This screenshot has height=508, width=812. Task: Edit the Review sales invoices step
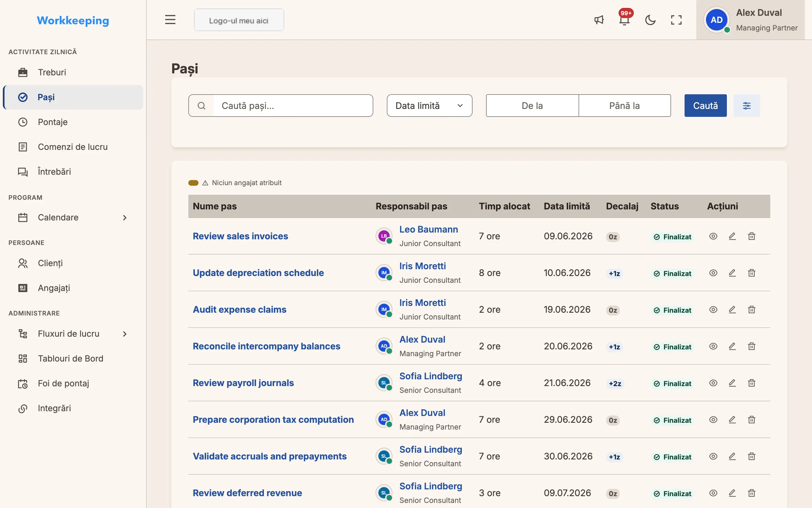tap(732, 236)
